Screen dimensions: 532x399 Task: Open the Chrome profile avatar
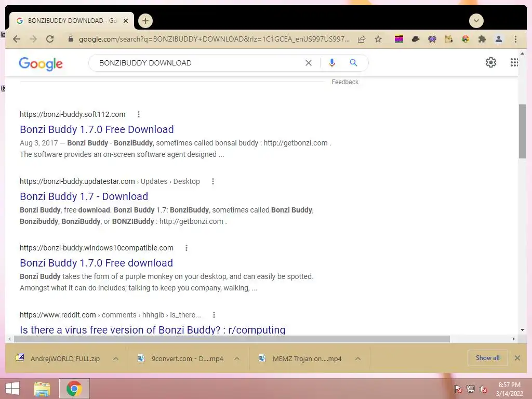(499, 39)
